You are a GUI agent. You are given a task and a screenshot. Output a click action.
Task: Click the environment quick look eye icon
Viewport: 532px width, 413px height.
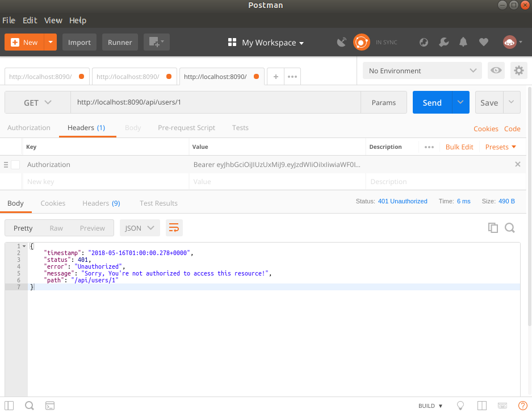pos(496,70)
